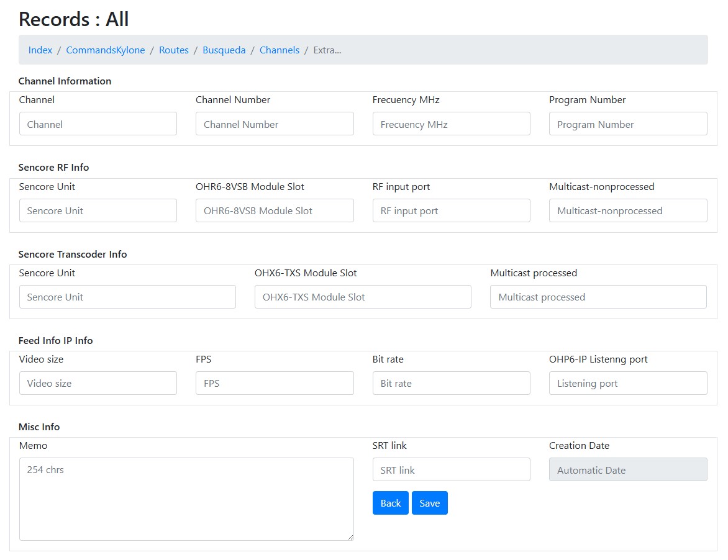Screen dimensions: 728x560
Task: Focus the OHR6-8VSB Module Slot field
Action: pos(275,211)
